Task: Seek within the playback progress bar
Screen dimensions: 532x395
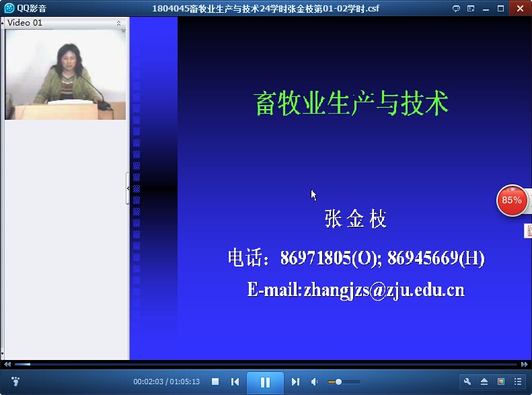Action: (x=266, y=364)
